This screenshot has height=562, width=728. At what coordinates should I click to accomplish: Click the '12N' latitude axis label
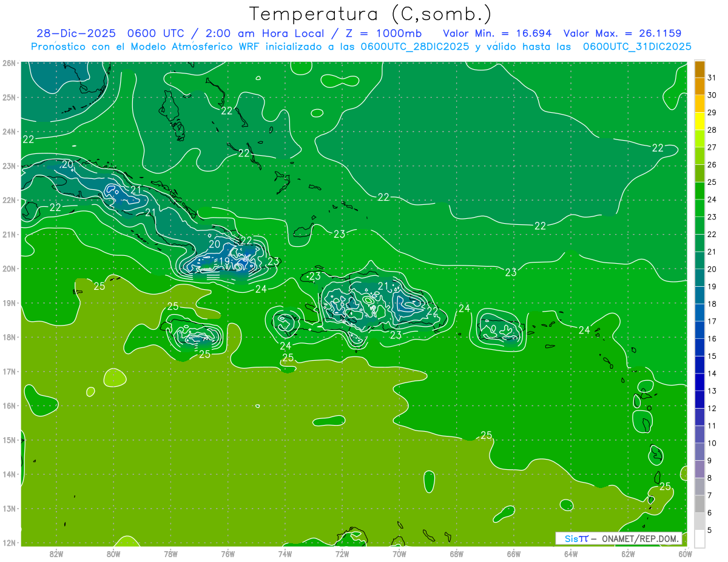8,543
